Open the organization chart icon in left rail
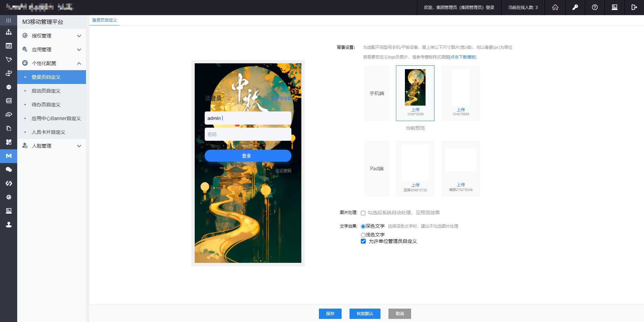 [9, 32]
